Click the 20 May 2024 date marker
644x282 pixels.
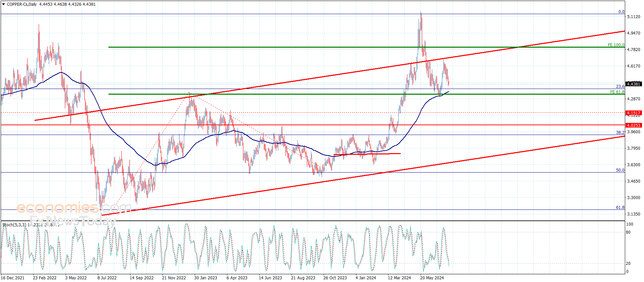pos(432,278)
